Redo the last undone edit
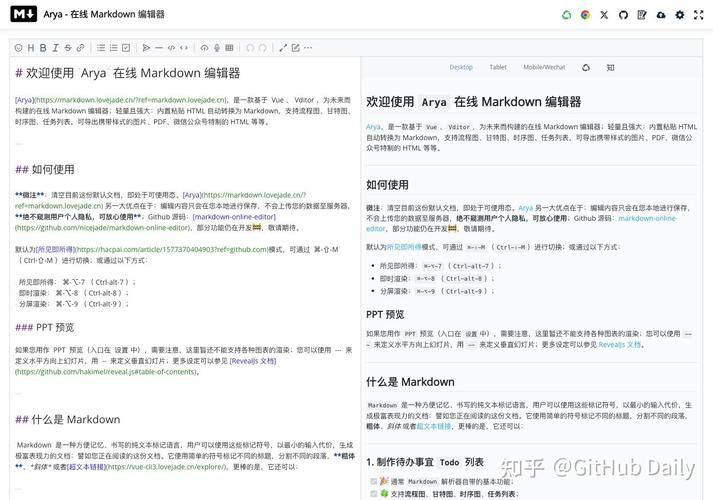The image size is (713, 500). (262, 48)
